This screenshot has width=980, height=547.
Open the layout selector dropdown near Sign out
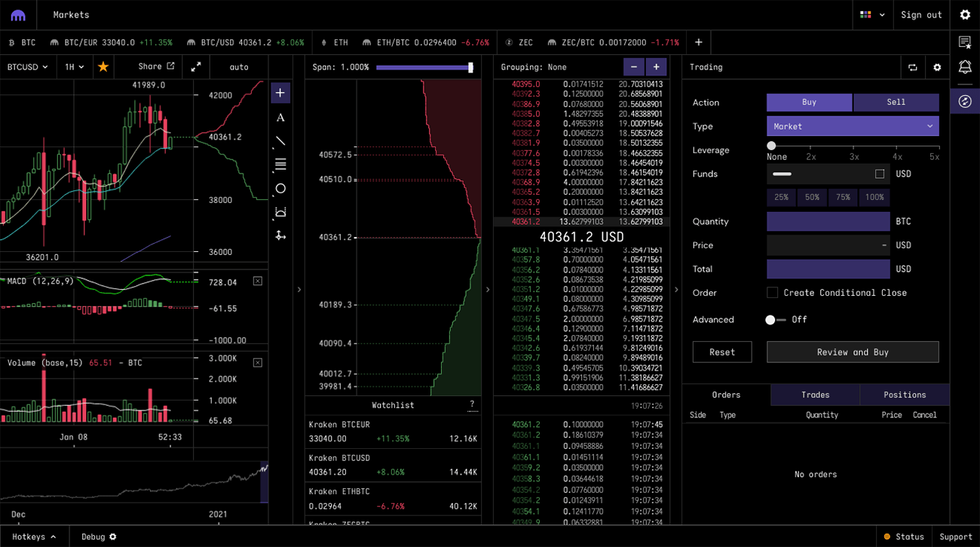coord(872,15)
